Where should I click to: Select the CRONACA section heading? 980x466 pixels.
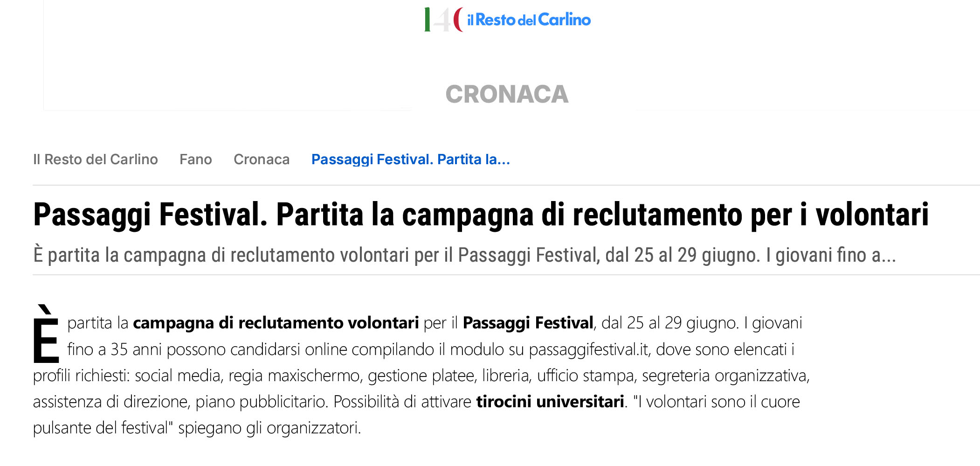pyautogui.click(x=507, y=94)
